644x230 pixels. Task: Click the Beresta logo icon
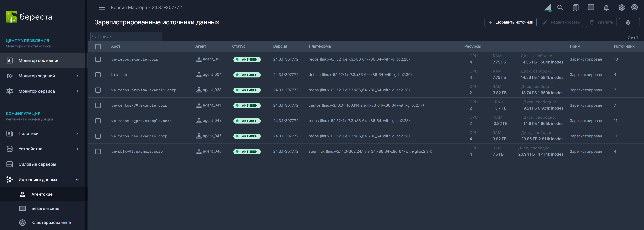click(x=11, y=17)
